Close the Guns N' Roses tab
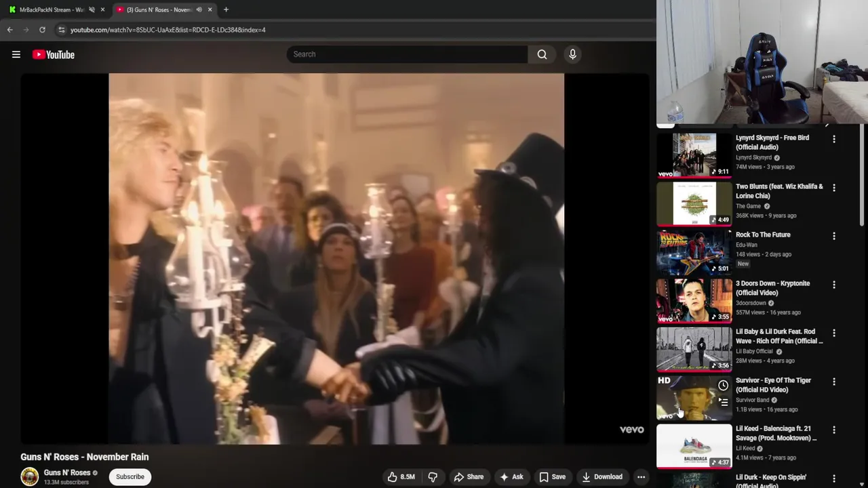 pyautogui.click(x=210, y=9)
